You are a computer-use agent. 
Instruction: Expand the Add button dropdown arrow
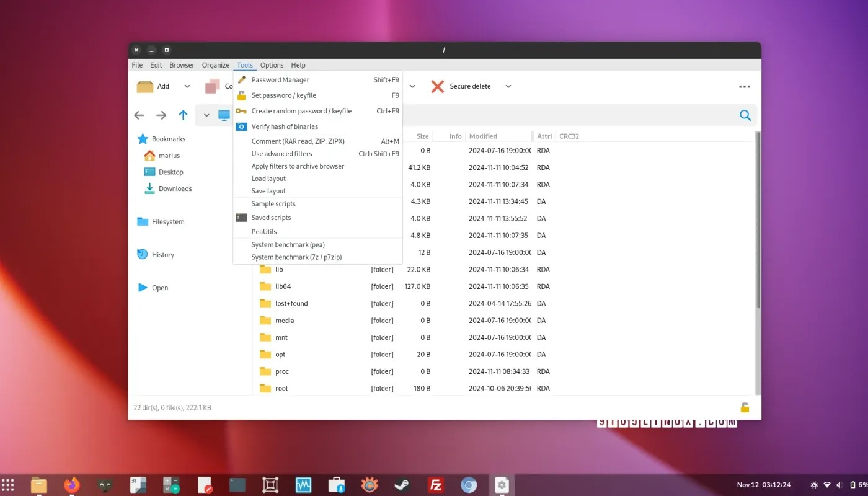(187, 86)
